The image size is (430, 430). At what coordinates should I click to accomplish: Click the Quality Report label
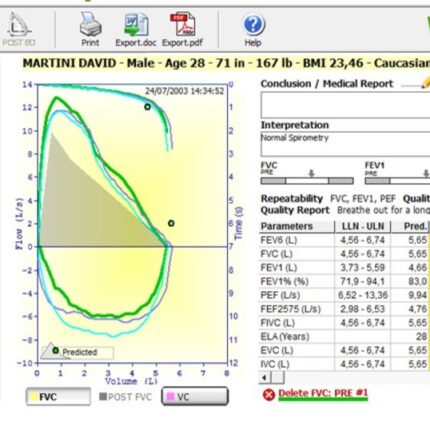(295, 210)
